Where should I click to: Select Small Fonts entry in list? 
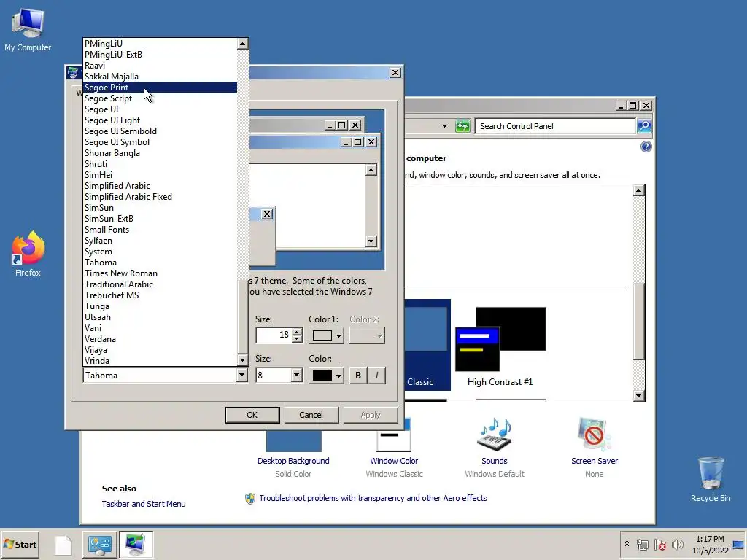(160, 230)
